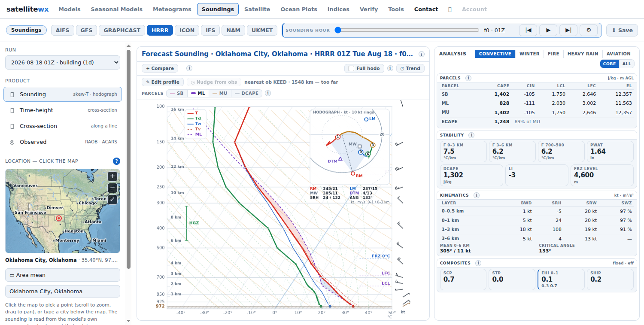Click the Trend button
This screenshot has height=325, width=644.
coord(410,68)
